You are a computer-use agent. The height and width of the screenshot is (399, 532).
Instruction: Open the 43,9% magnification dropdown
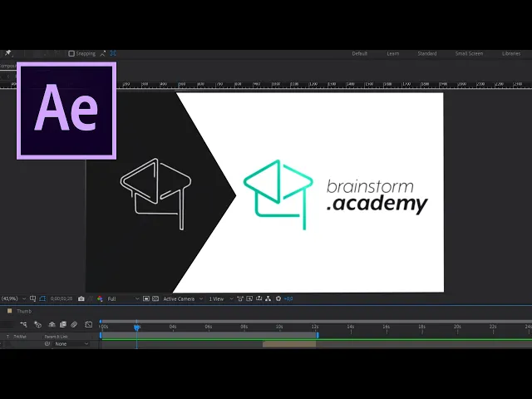pyautogui.click(x=13, y=298)
